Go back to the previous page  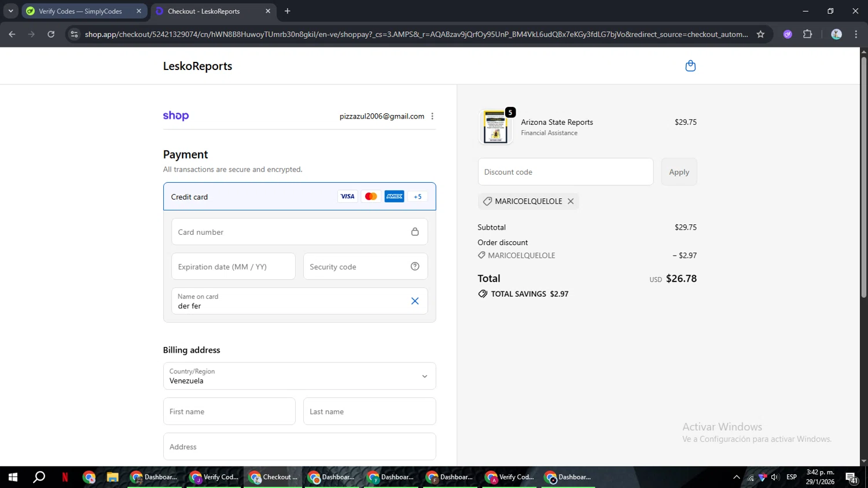pos(12,34)
